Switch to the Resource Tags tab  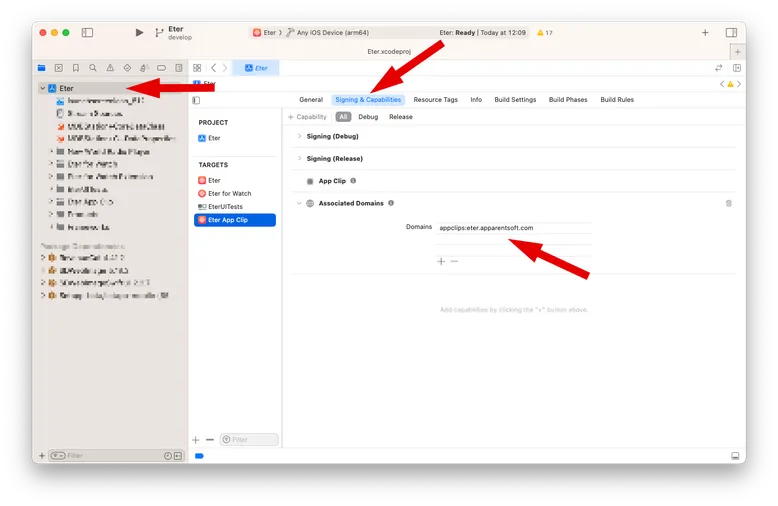pos(436,100)
